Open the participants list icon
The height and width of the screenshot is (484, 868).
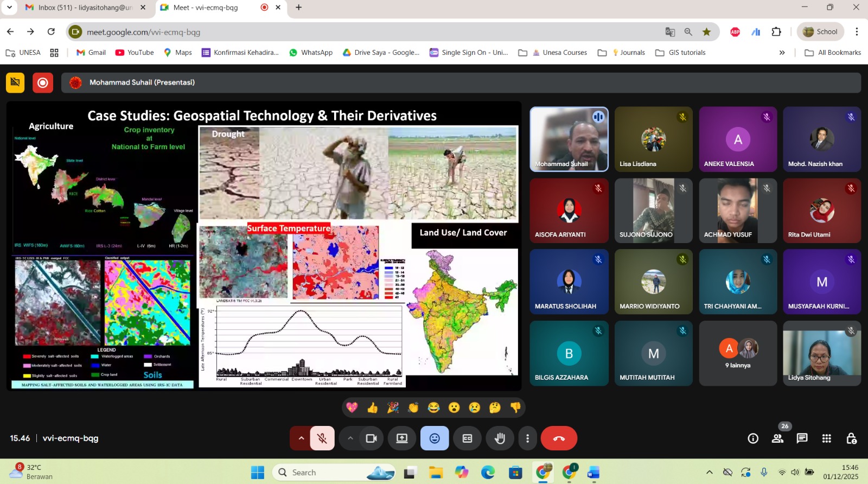tap(777, 438)
